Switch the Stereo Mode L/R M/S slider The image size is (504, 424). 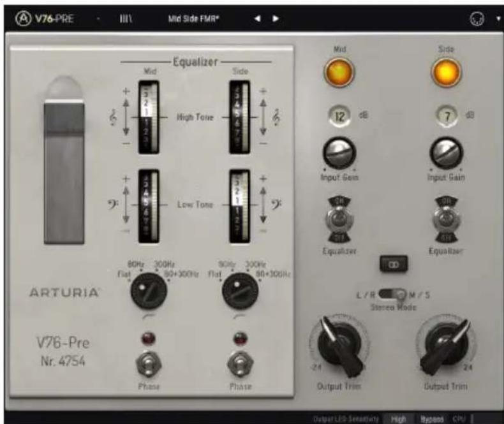[x=392, y=294]
